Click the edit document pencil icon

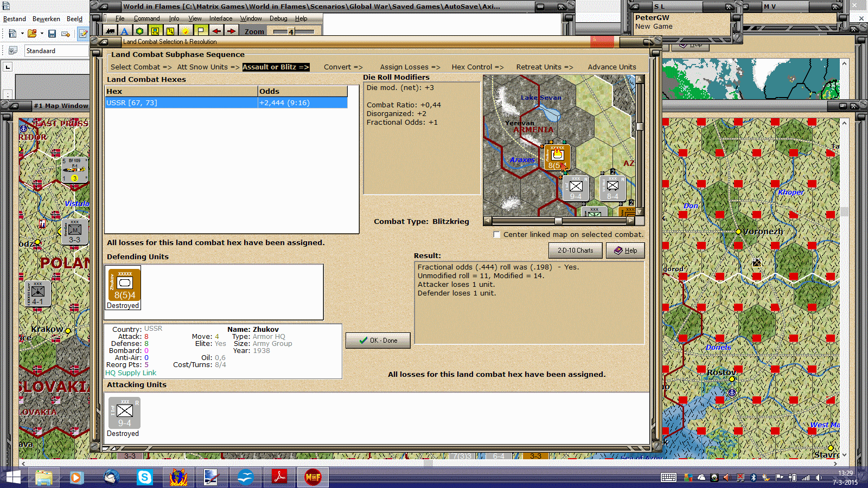(x=84, y=34)
